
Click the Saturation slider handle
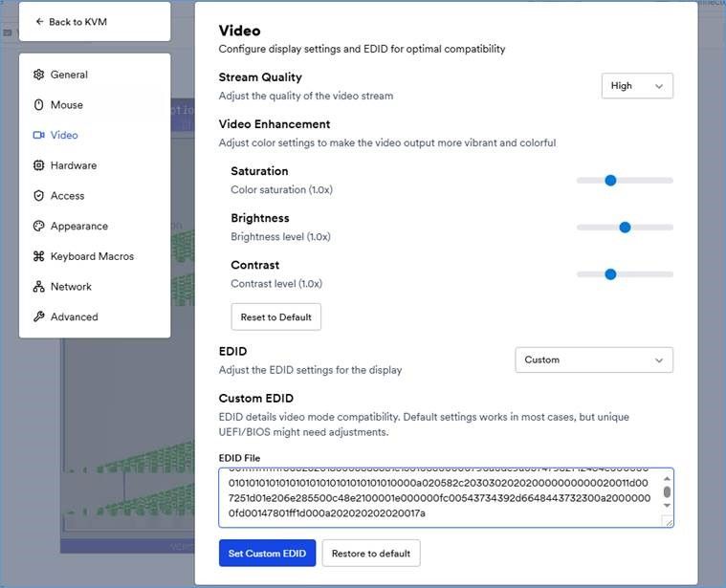coord(610,181)
